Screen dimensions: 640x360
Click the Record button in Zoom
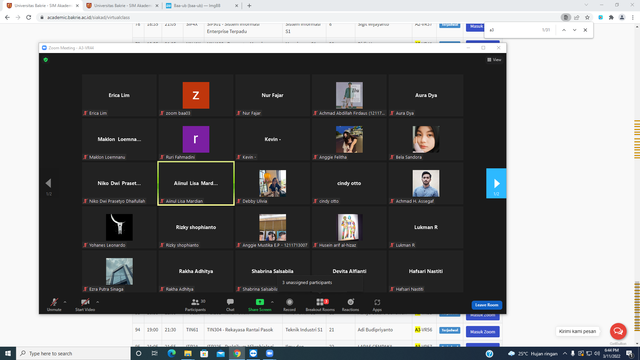289,304
